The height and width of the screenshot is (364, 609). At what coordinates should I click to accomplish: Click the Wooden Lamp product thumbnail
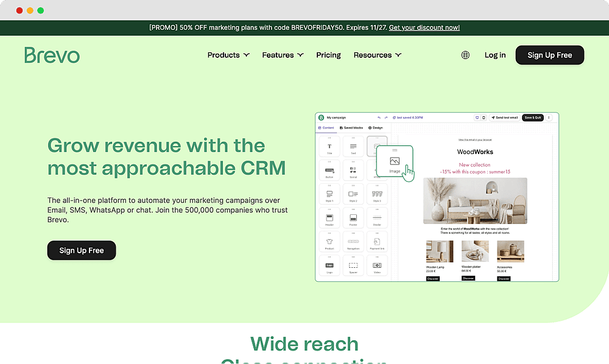440,251
